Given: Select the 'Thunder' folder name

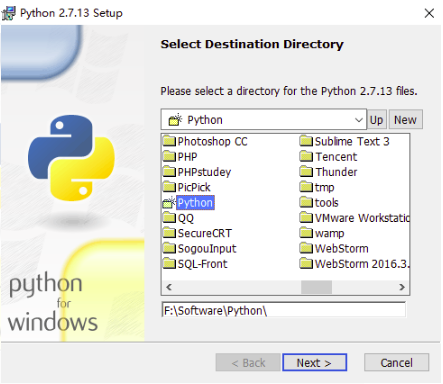Looking at the screenshot, I should 336,172.
